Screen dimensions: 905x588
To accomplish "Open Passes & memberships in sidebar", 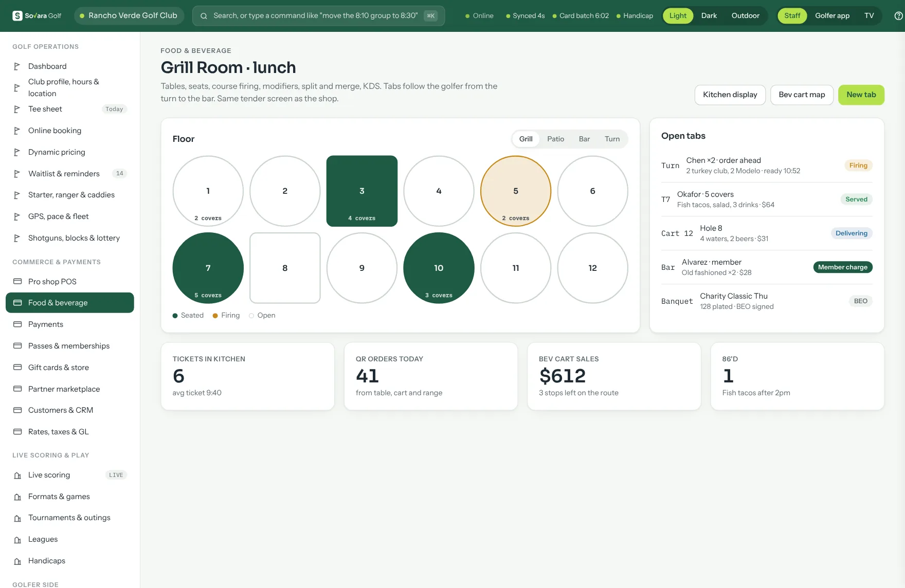I will (70, 346).
